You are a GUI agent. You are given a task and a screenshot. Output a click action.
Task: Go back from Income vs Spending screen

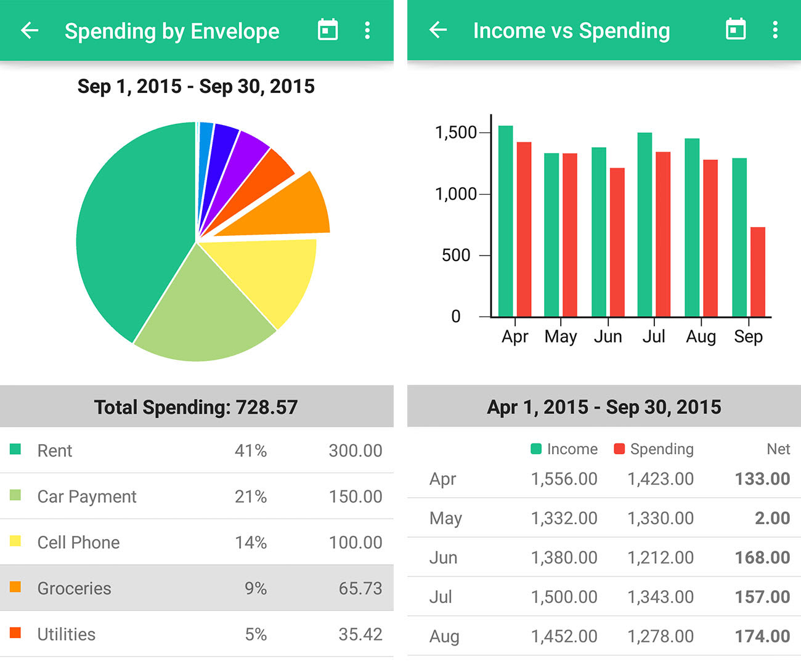coord(438,30)
